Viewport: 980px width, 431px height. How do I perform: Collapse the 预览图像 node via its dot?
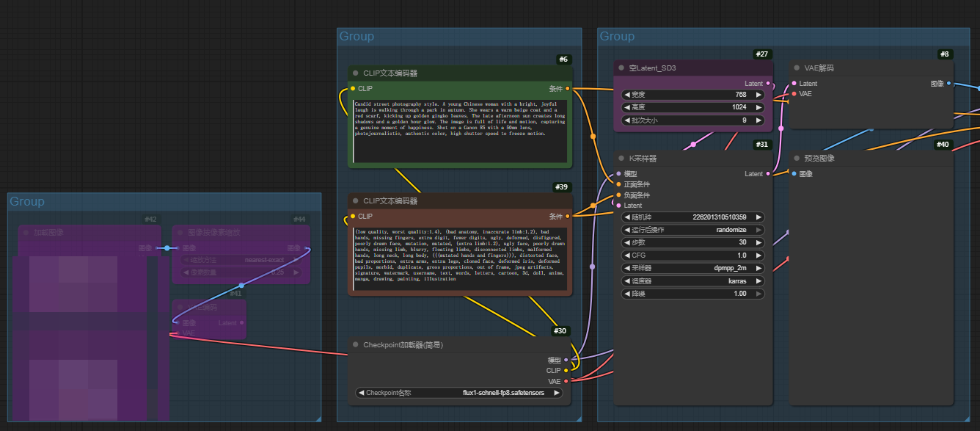pyautogui.click(x=796, y=159)
